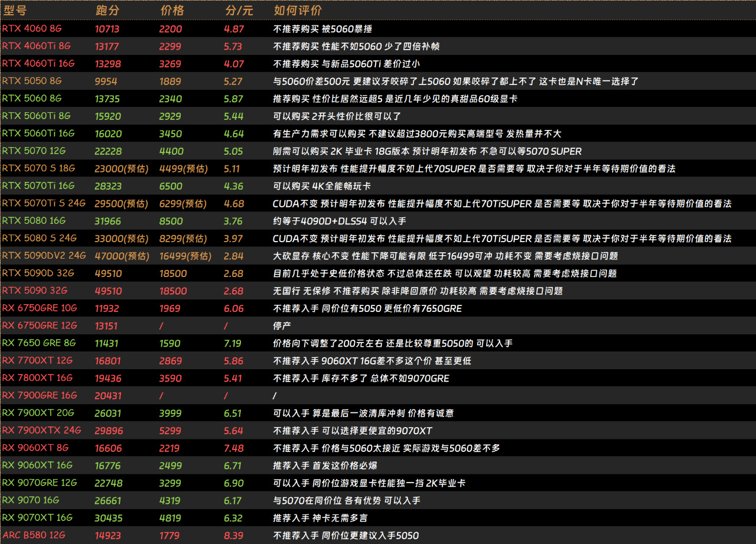Screen dimensions: 756x544
Task: Select the RTX 5060Ti 16G model name
Action: coord(39,133)
